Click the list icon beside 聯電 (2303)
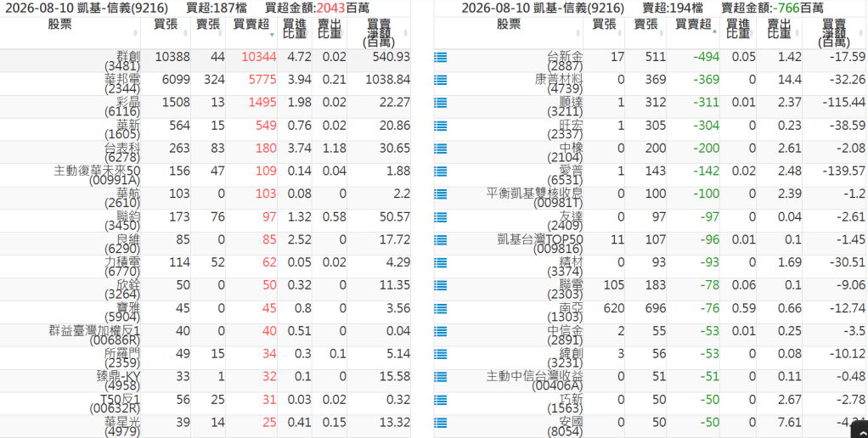The image size is (868, 438). 441,285
